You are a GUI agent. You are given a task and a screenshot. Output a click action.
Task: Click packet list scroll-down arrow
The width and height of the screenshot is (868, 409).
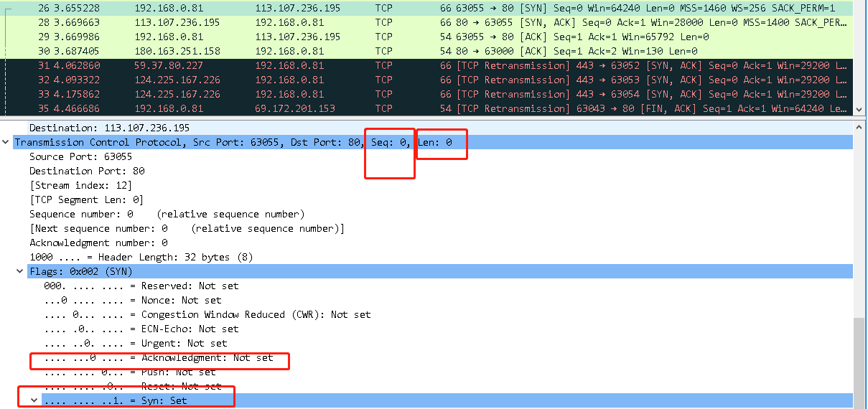click(860, 109)
